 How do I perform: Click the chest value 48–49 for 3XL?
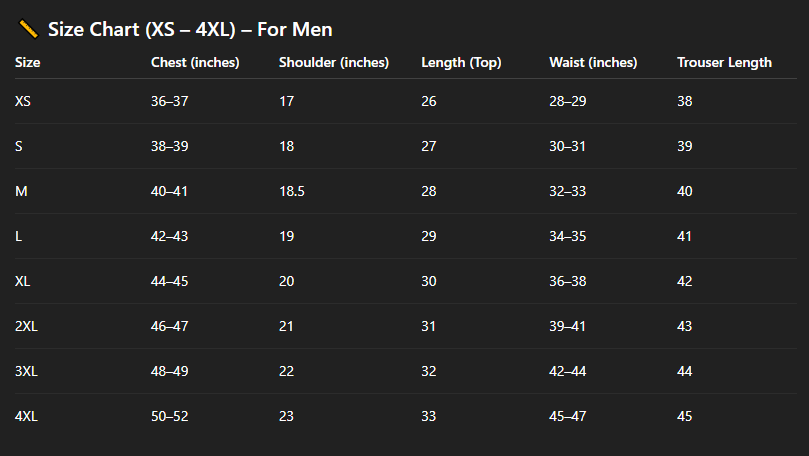point(169,371)
